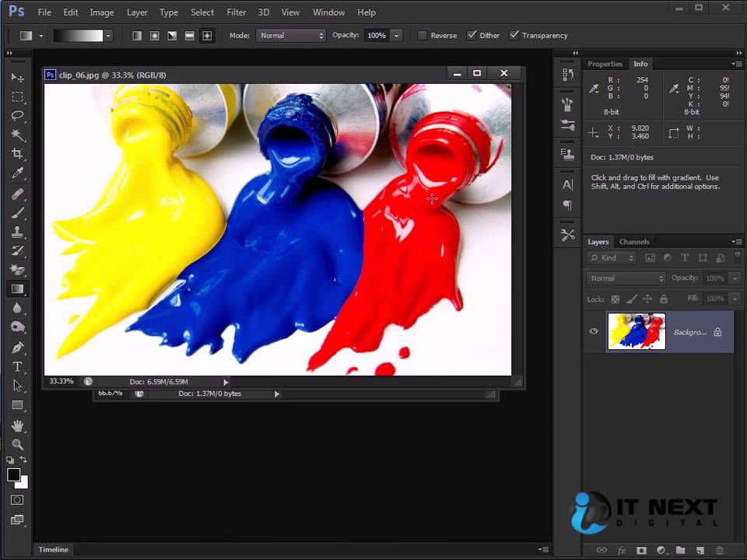
Task: Open the Timeline panel tab
Action: (x=54, y=549)
